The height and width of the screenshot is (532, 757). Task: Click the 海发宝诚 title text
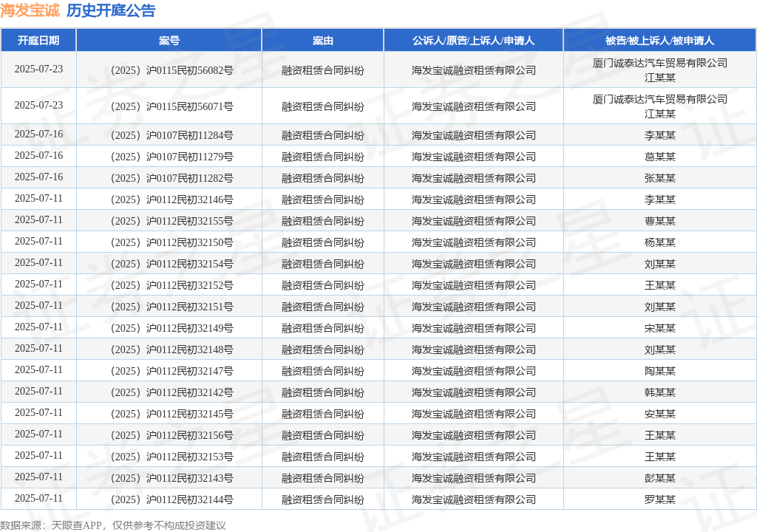[30, 10]
